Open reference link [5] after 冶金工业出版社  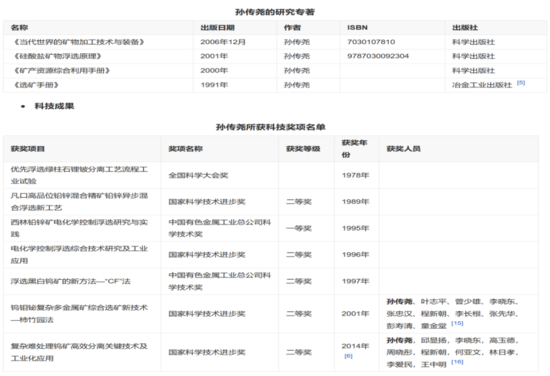[521, 83]
